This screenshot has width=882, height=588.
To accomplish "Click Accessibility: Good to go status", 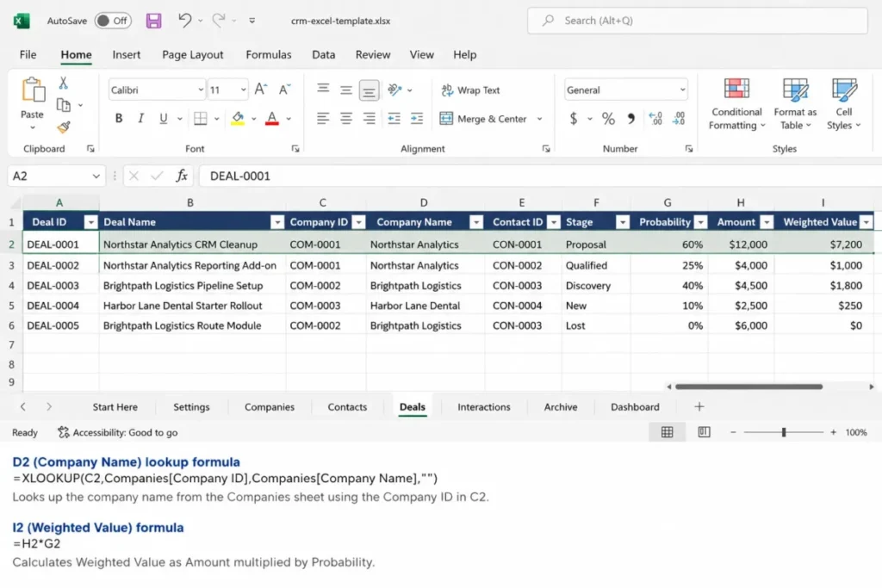I will 117,432.
